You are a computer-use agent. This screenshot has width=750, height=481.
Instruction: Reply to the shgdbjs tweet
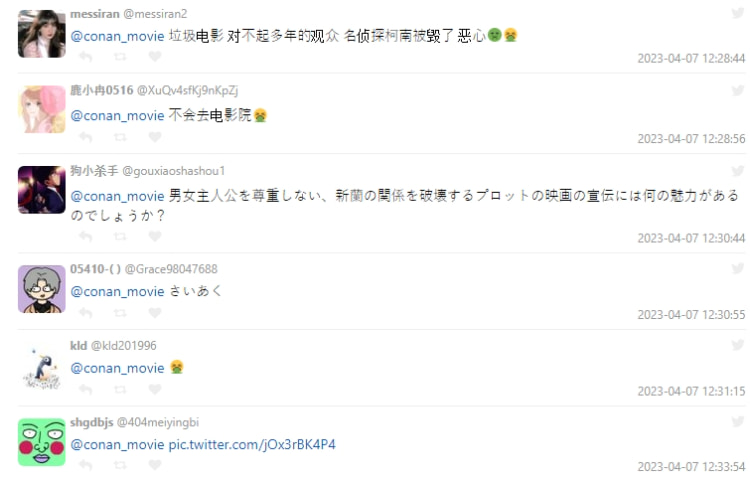pos(85,465)
